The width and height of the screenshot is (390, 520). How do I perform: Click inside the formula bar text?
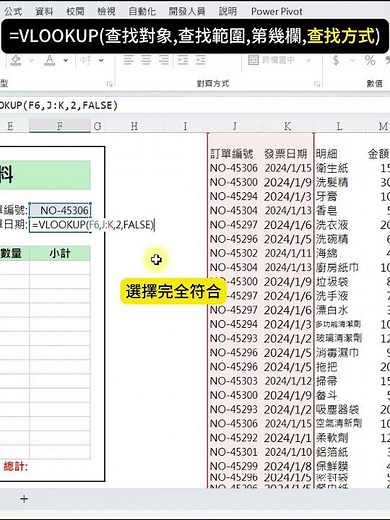click(x=58, y=106)
